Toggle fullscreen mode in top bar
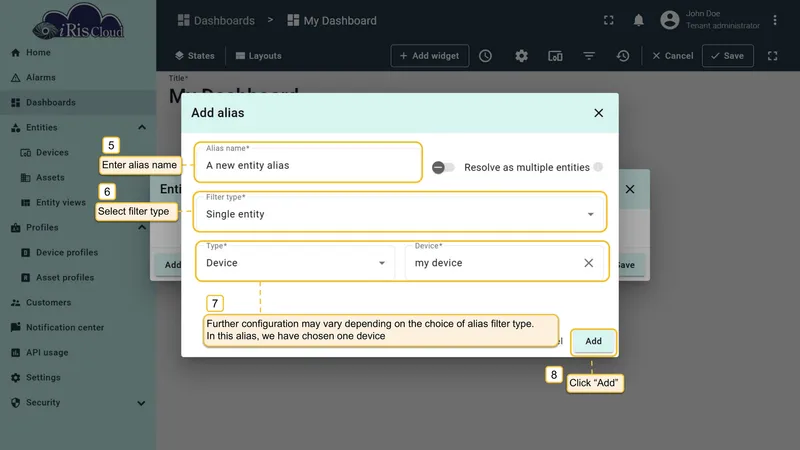The width and height of the screenshot is (800, 450). point(609,20)
